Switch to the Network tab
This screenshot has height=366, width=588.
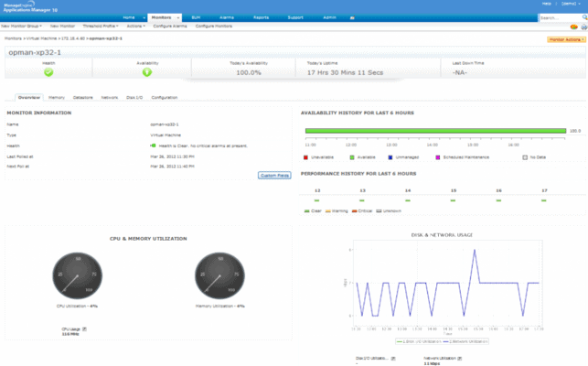coord(110,98)
